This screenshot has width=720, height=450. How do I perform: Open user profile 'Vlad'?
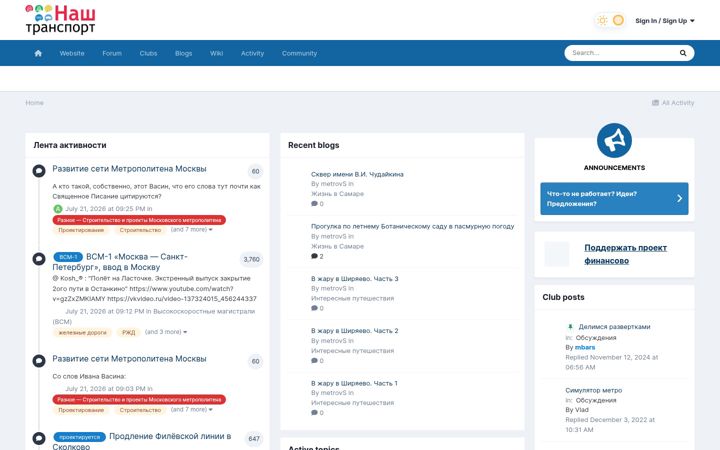click(582, 410)
